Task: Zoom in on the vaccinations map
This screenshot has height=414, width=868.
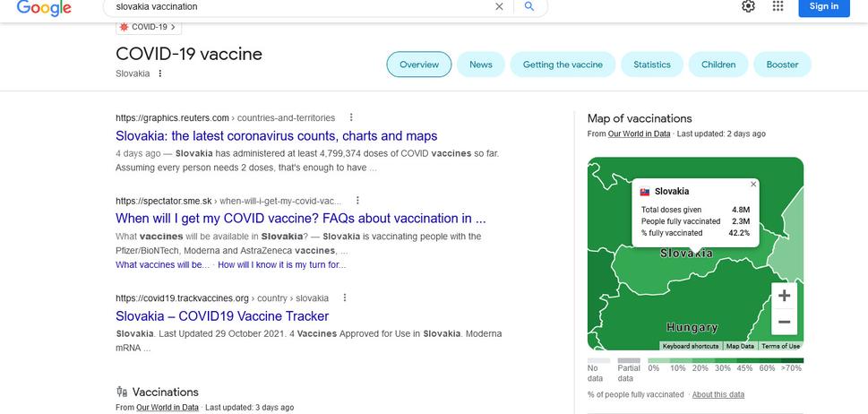Action: coord(784,296)
